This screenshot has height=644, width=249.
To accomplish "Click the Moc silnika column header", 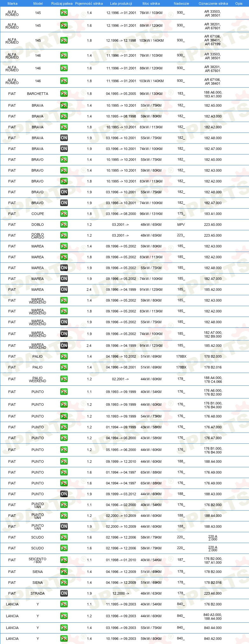I will [151, 4].
